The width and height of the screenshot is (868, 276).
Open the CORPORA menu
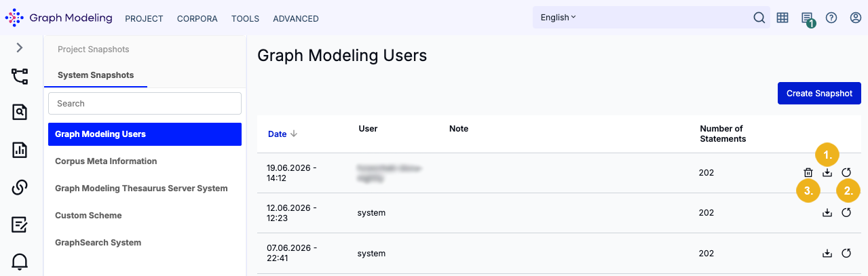pyautogui.click(x=197, y=19)
